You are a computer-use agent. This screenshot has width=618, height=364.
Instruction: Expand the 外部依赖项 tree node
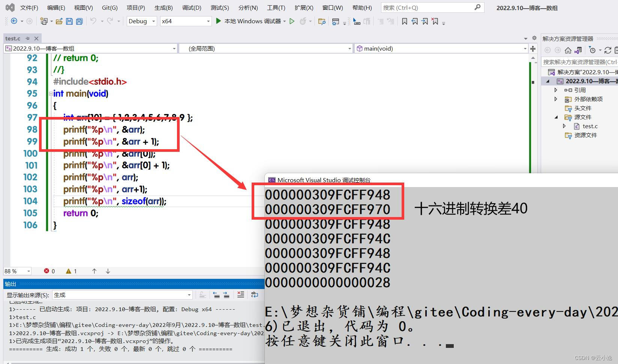tap(556, 99)
